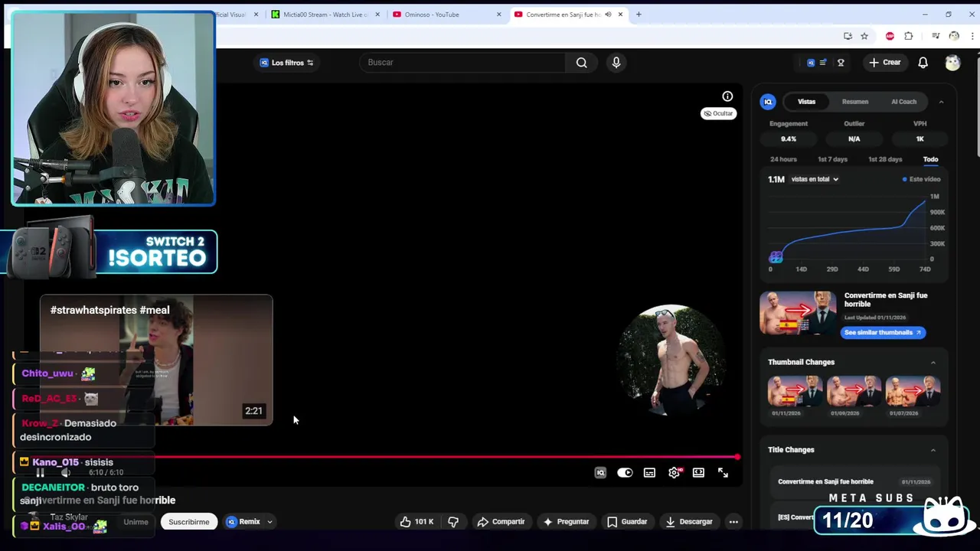
Task: Open the browser extensions puzzle icon
Action: pos(909,36)
